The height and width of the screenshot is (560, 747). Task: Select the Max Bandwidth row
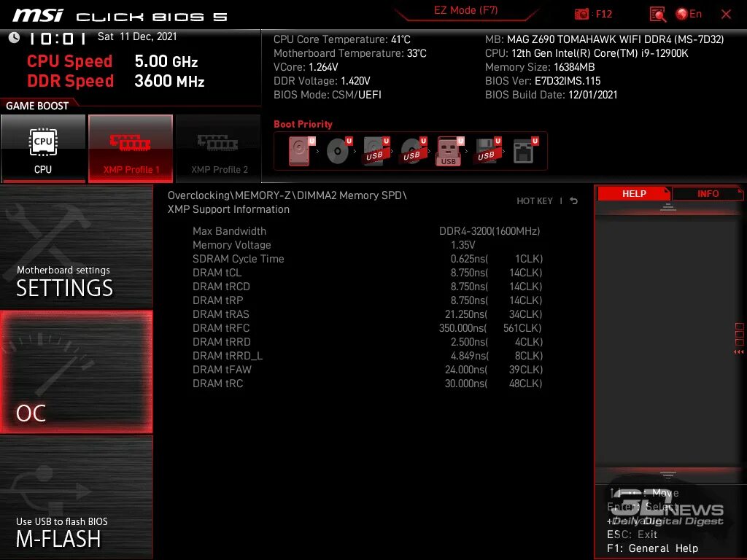(368, 231)
